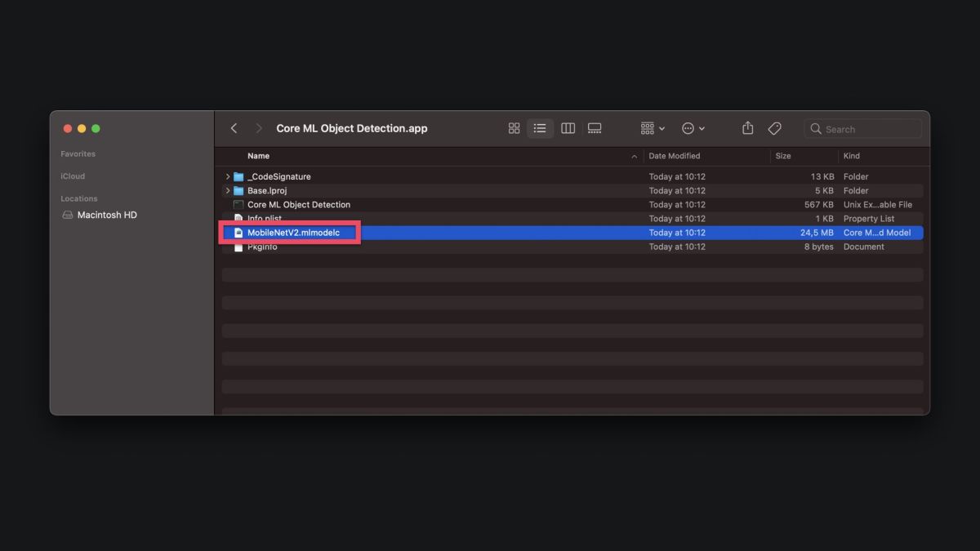The image size is (980, 551).
Task: Go back with the left chevron
Action: [x=234, y=128]
